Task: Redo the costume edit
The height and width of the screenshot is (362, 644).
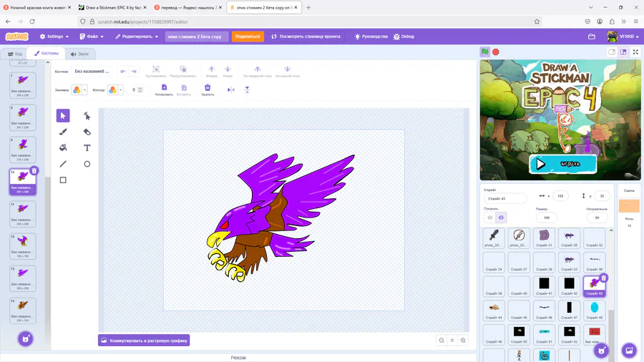Action: point(134,72)
